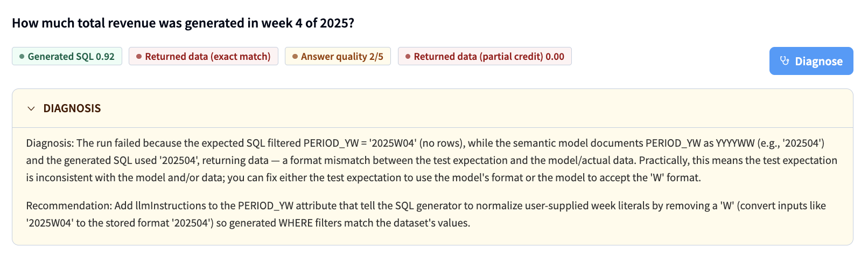Click the DIAGNOSIS header label

[72, 108]
